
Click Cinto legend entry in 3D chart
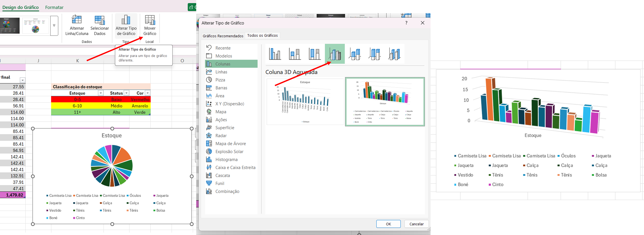tap(496, 184)
